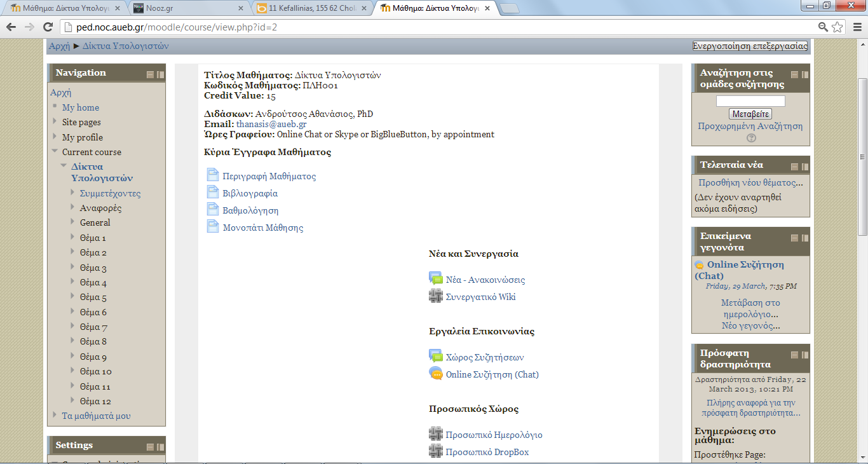Click the Προσωπικό DropBox icon
This screenshot has width=868, height=464.
click(435, 451)
